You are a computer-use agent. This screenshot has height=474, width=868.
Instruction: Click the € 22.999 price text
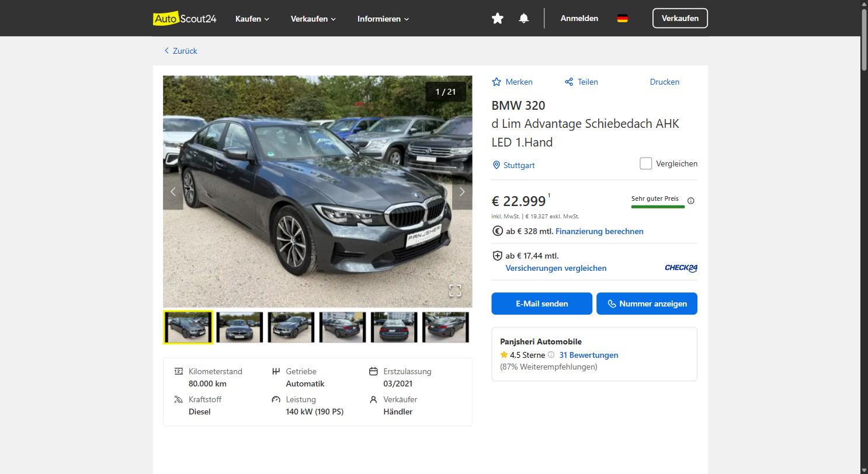click(x=519, y=201)
